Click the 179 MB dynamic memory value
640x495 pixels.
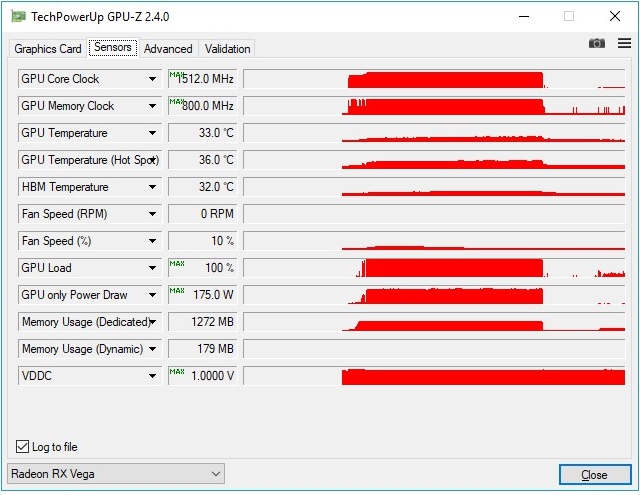click(202, 348)
